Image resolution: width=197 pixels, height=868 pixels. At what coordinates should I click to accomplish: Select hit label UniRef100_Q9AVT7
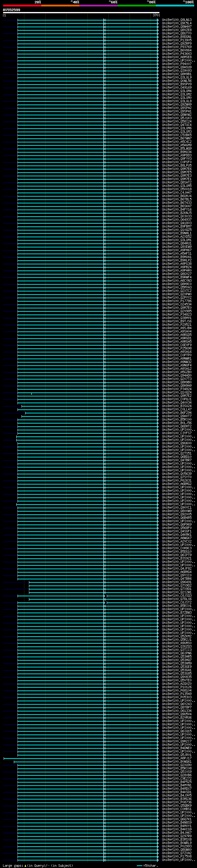coord(177,416)
